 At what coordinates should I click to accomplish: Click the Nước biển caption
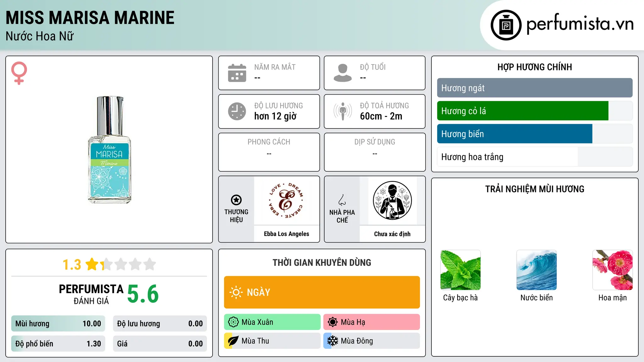click(x=536, y=298)
